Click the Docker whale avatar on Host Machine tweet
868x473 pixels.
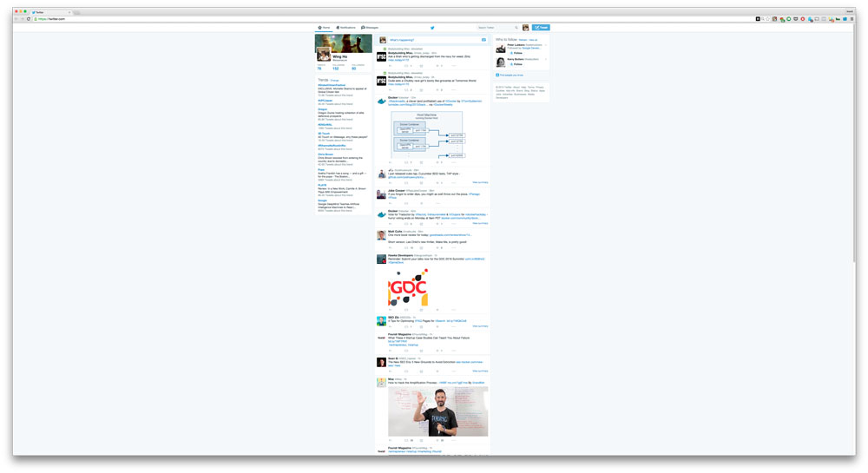[381, 102]
